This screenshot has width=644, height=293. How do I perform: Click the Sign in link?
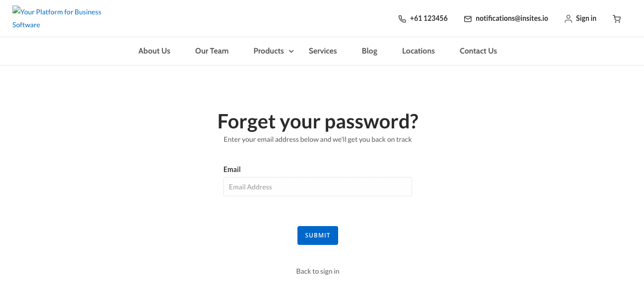[586, 18]
